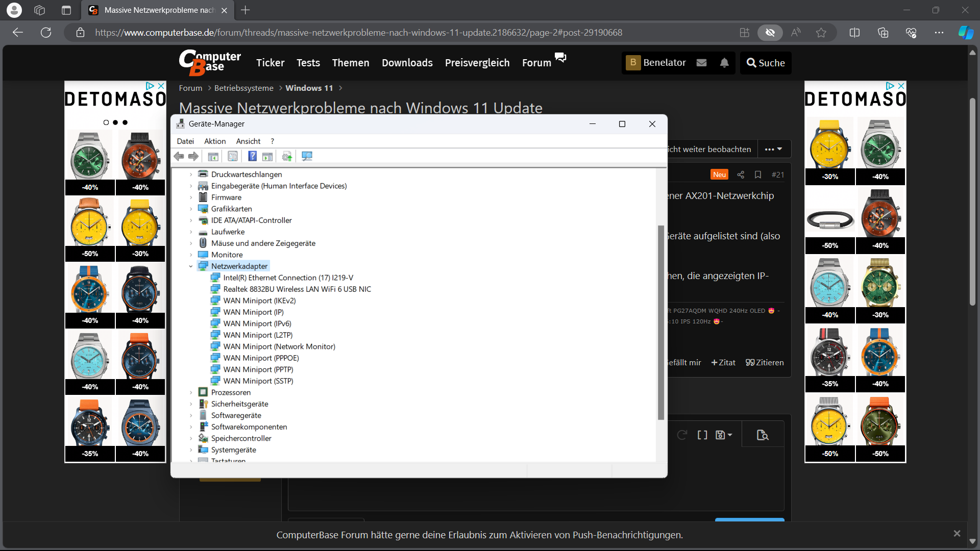Open the notifications bell on ComputerBase
Viewport: 980px width, 551px height.
(724, 63)
